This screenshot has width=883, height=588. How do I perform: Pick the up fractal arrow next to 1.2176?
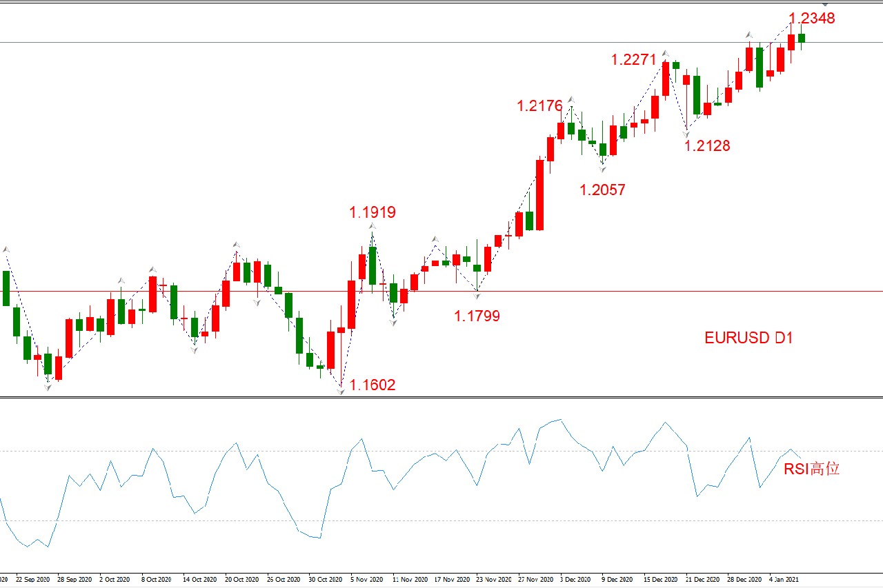click(571, 100)
